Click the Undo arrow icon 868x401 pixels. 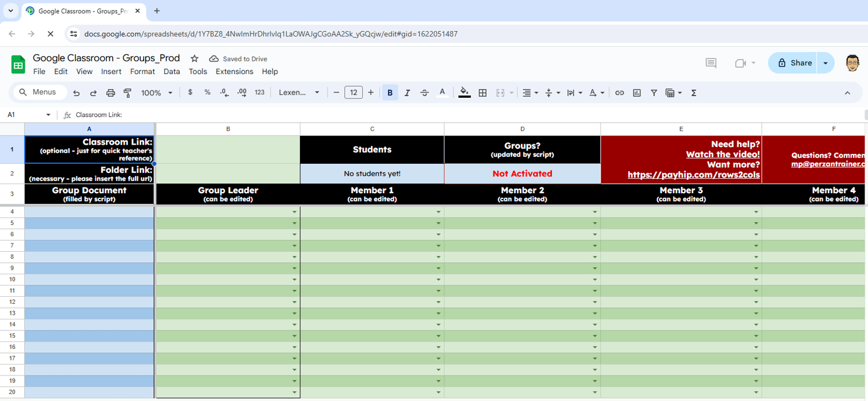(x=76, y=93)
